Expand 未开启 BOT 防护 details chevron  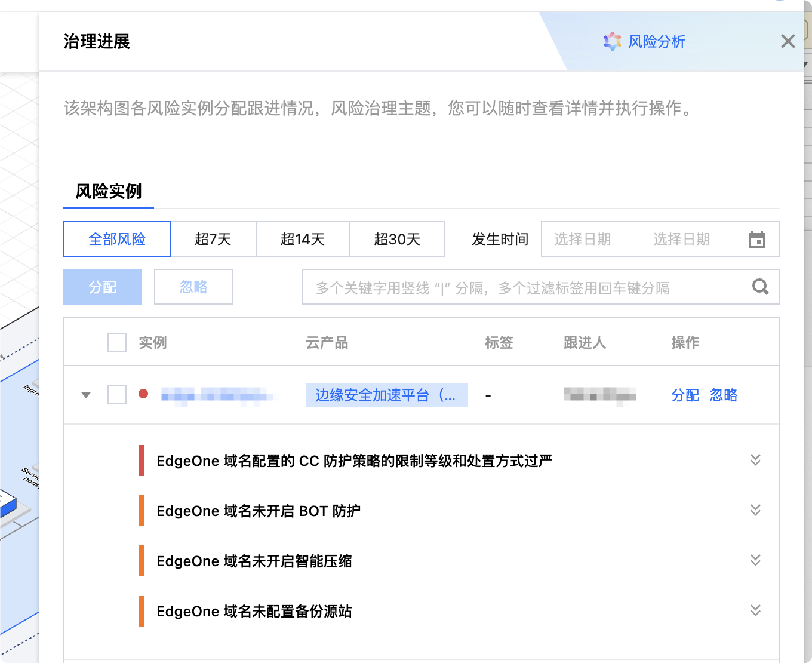[x=755, y=510]
